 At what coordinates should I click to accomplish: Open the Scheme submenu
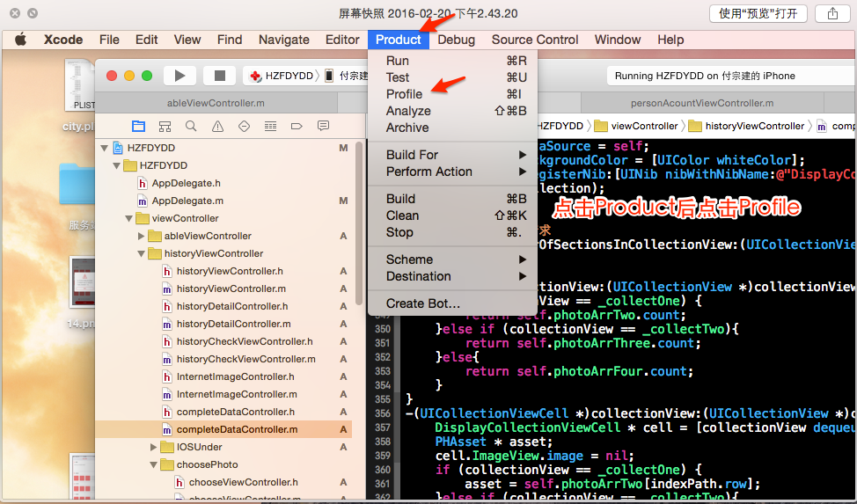click(452, 259)
